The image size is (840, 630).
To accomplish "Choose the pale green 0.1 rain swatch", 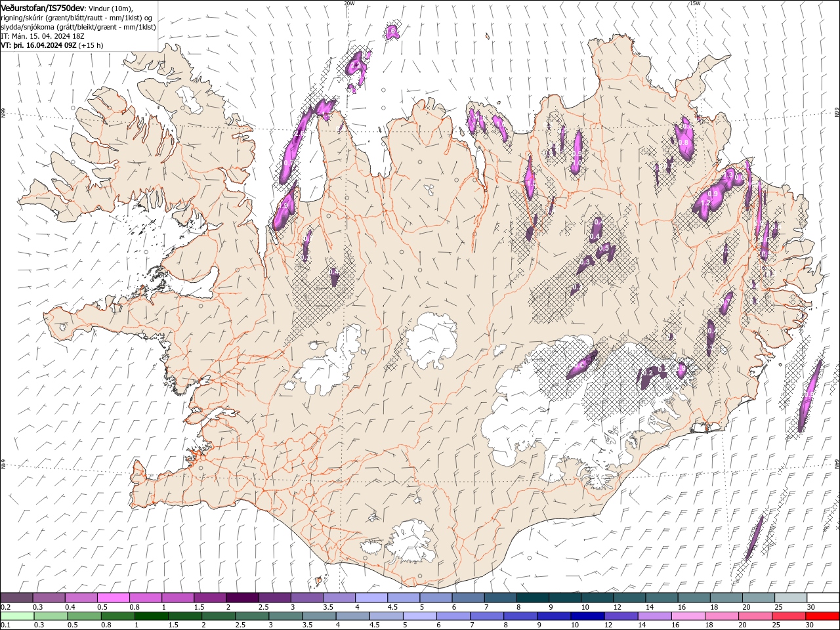I will [x=16, y=616].
